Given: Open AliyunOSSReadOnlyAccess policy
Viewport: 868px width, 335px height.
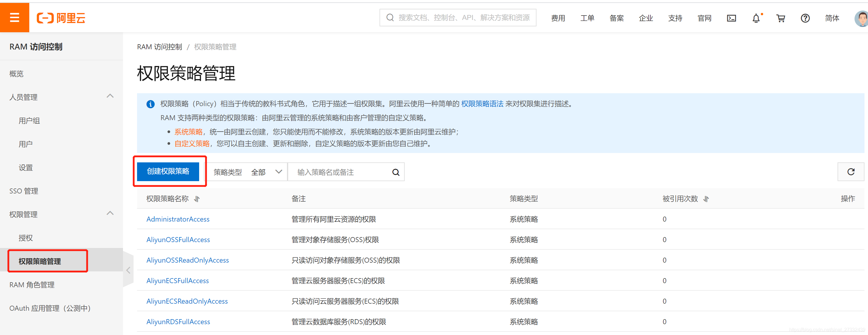Looking at the screenshot, I should pyautogui.click(x=187, y=261).
